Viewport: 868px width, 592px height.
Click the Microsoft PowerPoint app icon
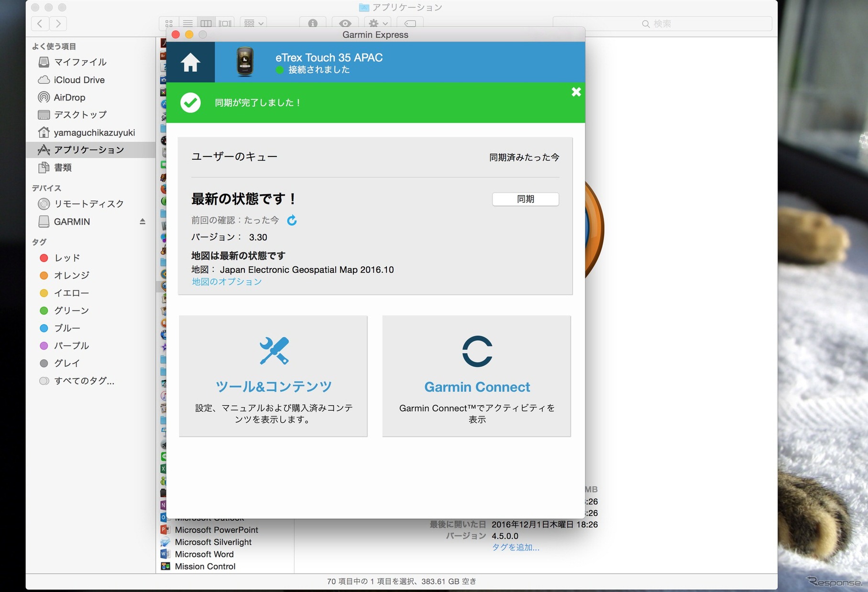[165, 530]
